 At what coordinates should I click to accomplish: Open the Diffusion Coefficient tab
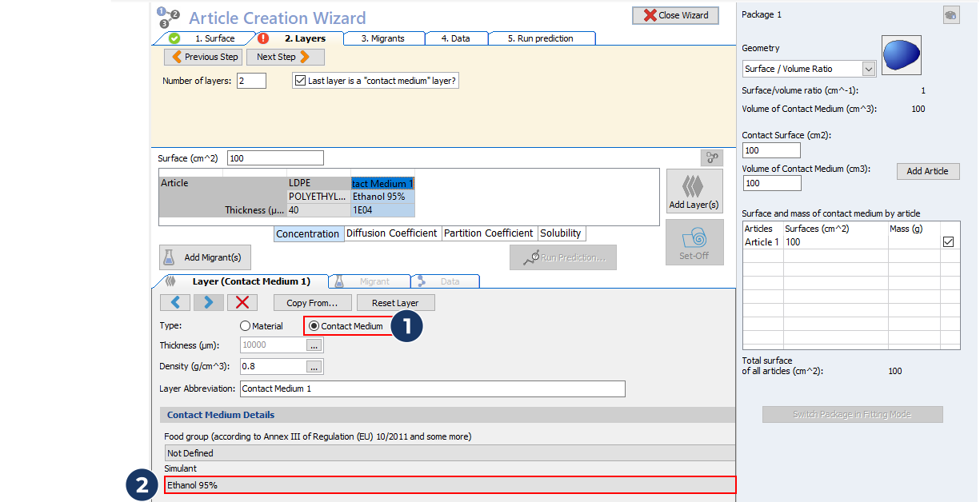tap(391, 233)
